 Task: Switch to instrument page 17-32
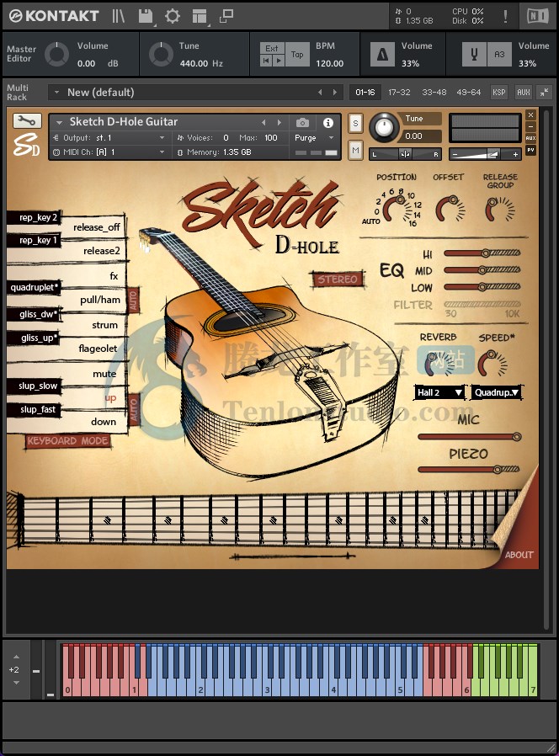pyautogui.click(x=399, y=92)
